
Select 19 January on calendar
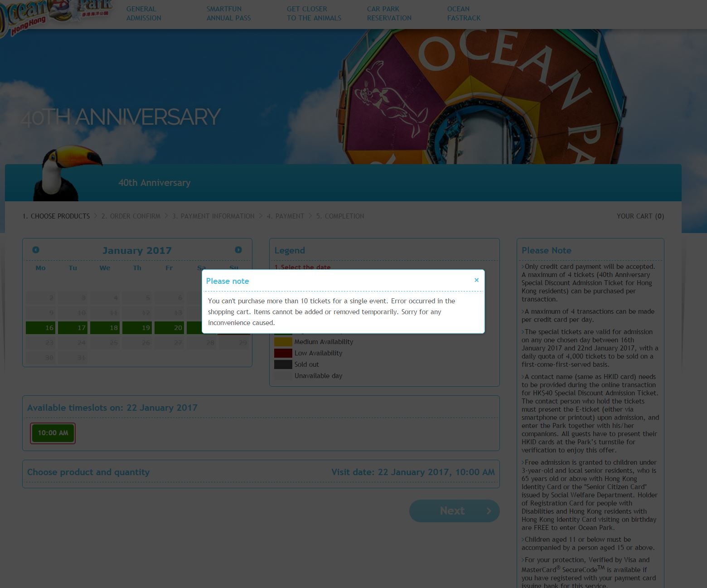pos(137,328)
